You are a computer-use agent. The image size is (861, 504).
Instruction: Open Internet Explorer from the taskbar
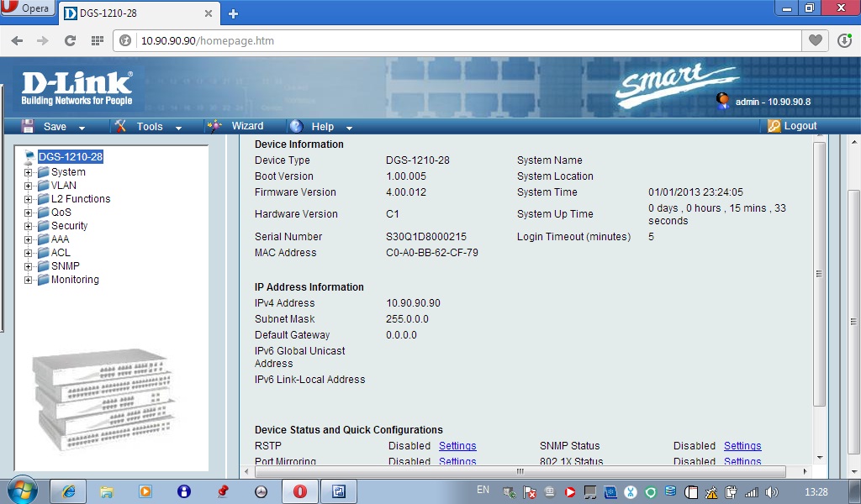(69, 491)
